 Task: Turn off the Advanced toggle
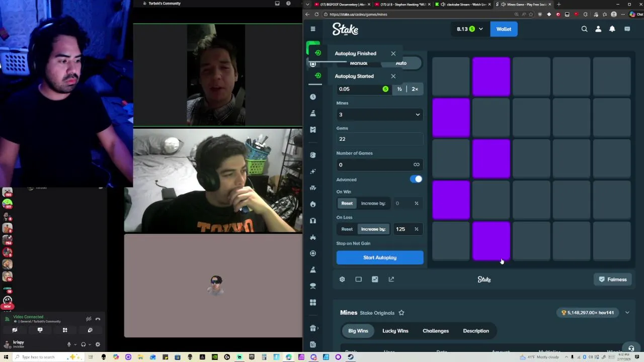point(416,179)
